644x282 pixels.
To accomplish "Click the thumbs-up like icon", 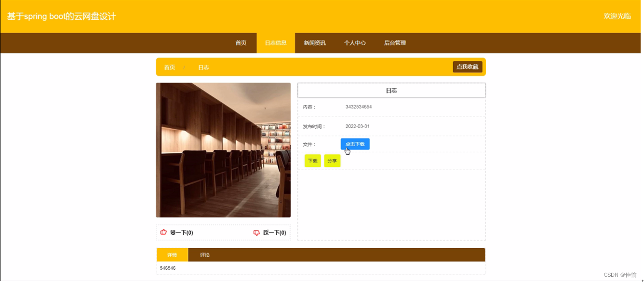I will 163,232.
